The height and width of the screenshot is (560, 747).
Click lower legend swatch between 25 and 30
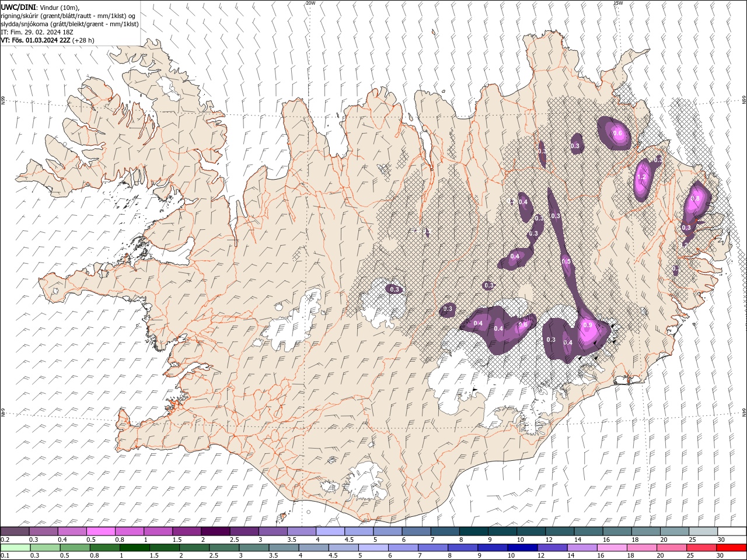(701, 548)
